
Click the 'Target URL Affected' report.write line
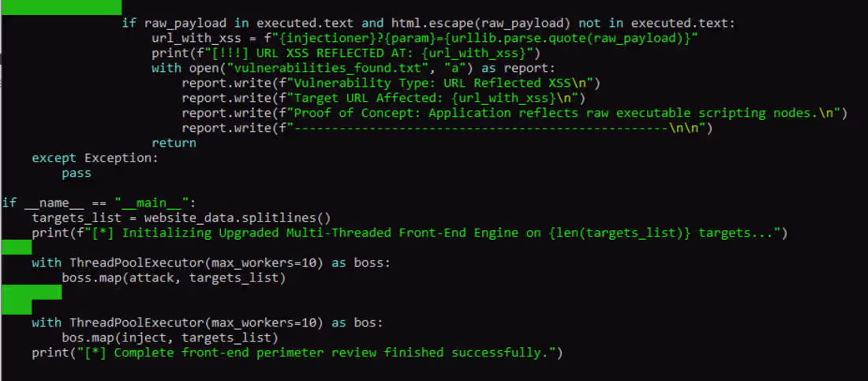point(383,98)
